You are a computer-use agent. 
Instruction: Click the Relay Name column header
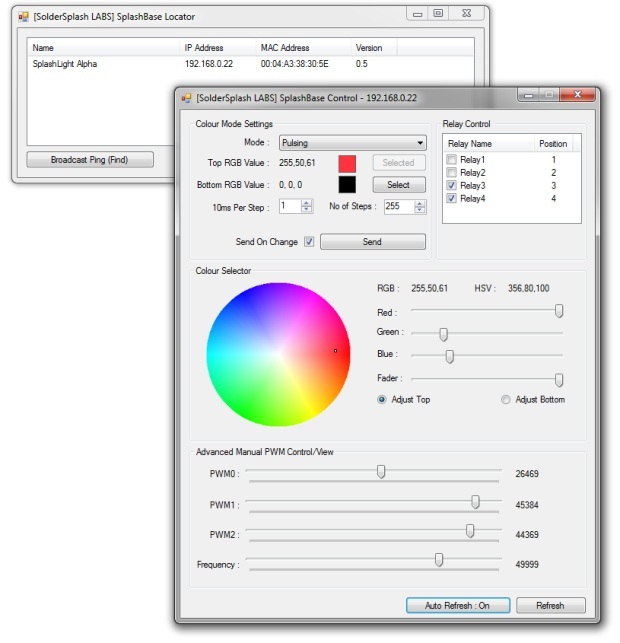click(488, 144)
